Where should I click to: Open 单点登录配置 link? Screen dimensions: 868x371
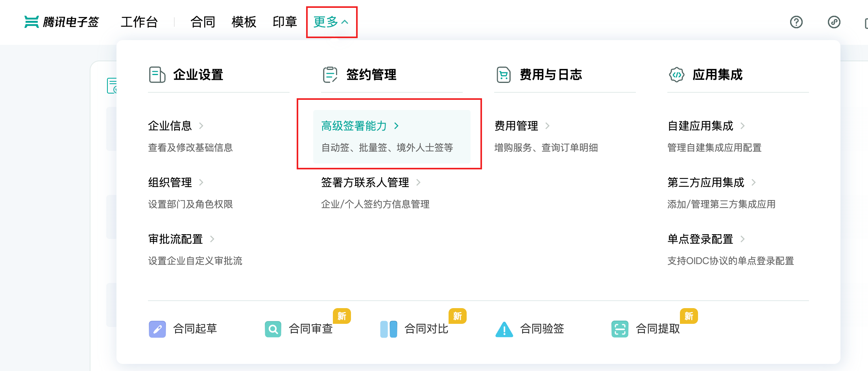click(x=700, y=239)
